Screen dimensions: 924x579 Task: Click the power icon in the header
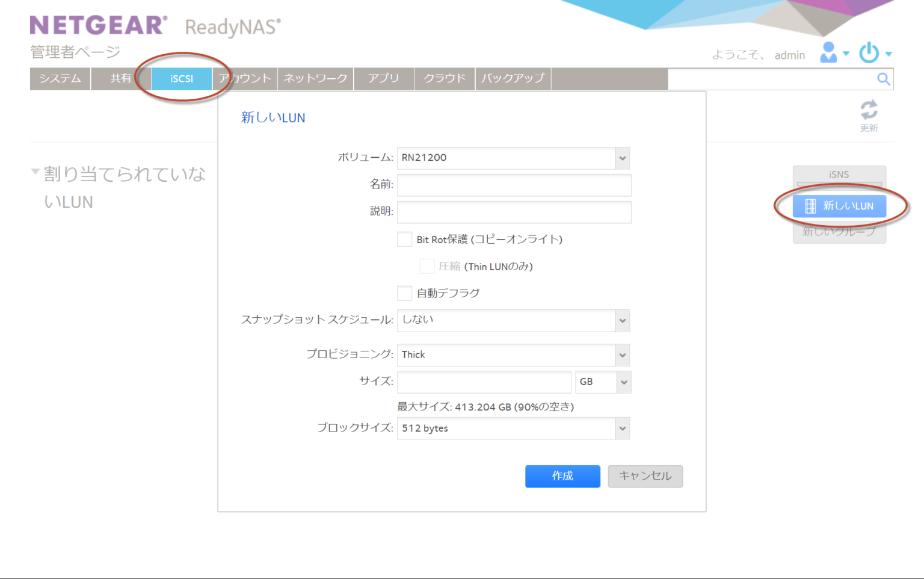(869, 53)
